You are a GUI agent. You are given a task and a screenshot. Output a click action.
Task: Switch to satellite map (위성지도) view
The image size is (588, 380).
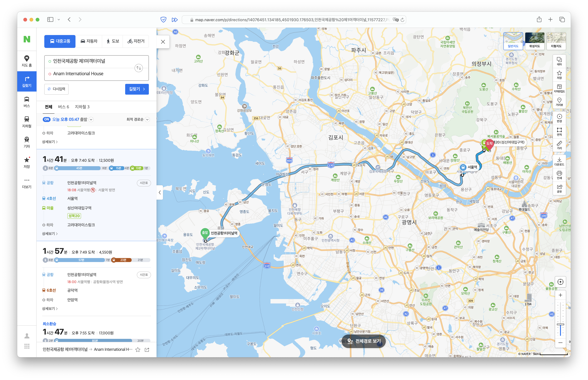tap(534, 41)
